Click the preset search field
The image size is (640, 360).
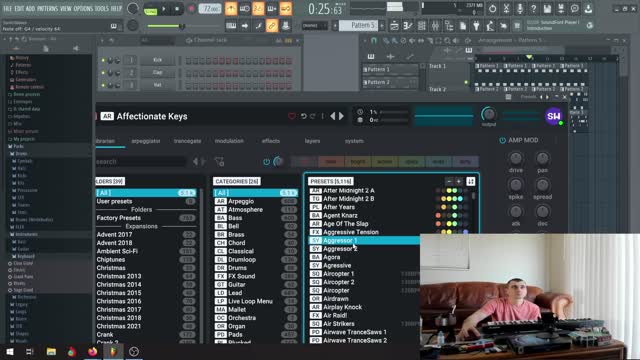click(x=141, y=162)
